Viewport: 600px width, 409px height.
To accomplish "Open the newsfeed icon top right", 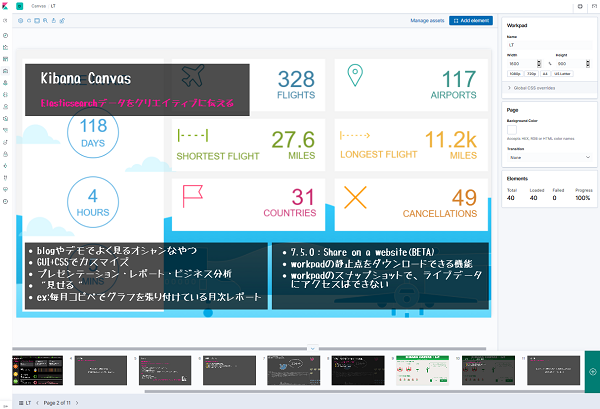I will (595, 7).
